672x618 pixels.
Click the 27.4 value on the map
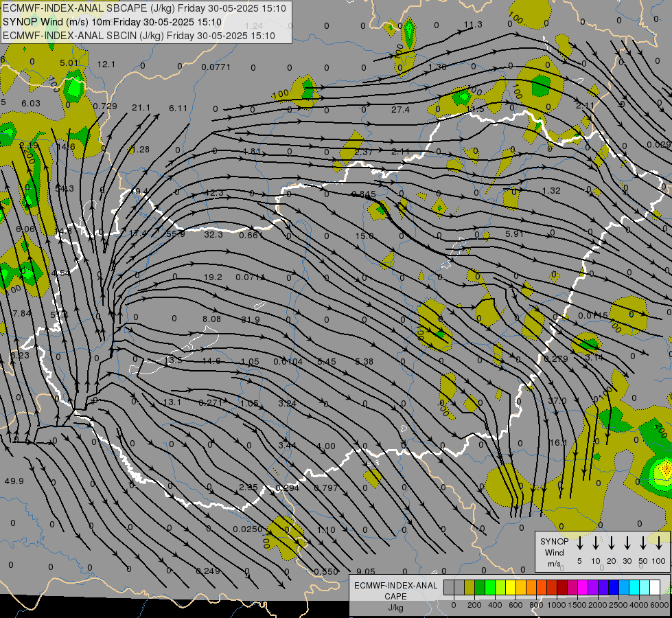point(400,110)
